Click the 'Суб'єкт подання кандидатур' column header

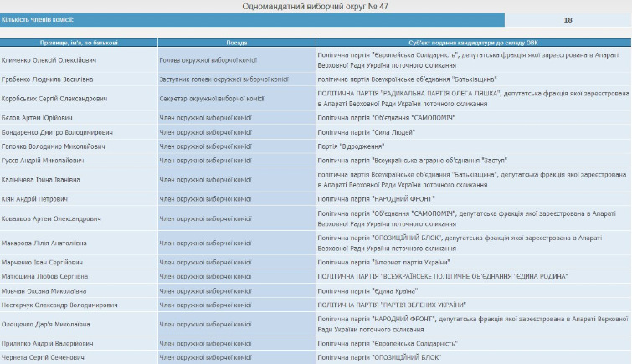(x=473, y=42)
